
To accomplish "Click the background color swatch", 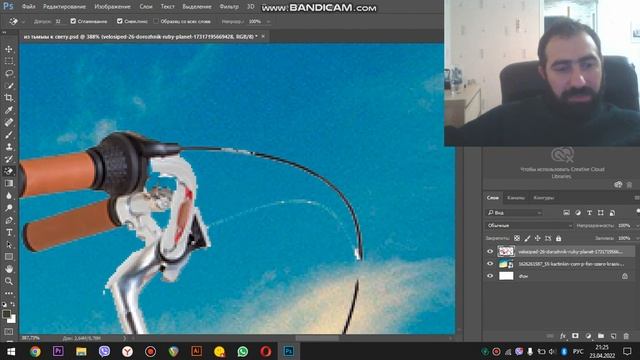I will 12,319.
